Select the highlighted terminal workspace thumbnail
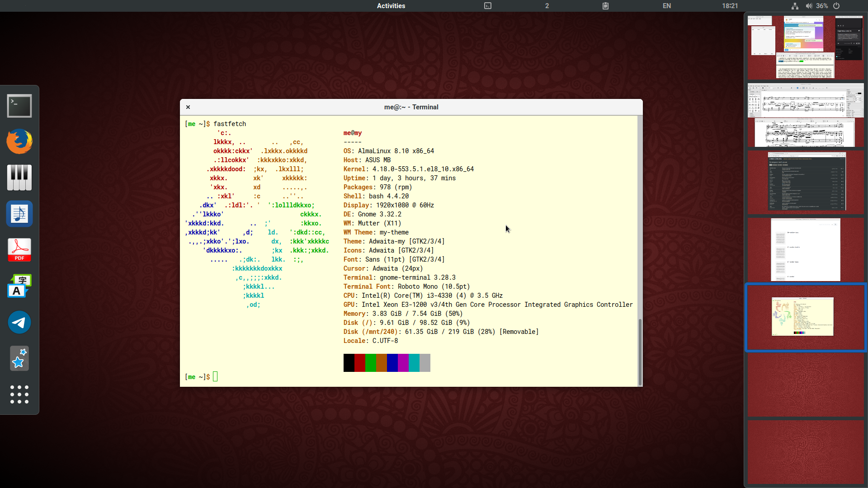Screen dimensions: 868x488 [805, 317]
